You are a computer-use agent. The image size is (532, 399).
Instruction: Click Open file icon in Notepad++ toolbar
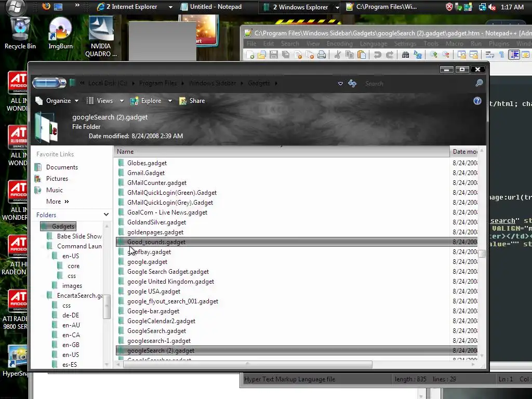(x=262, y=55)
